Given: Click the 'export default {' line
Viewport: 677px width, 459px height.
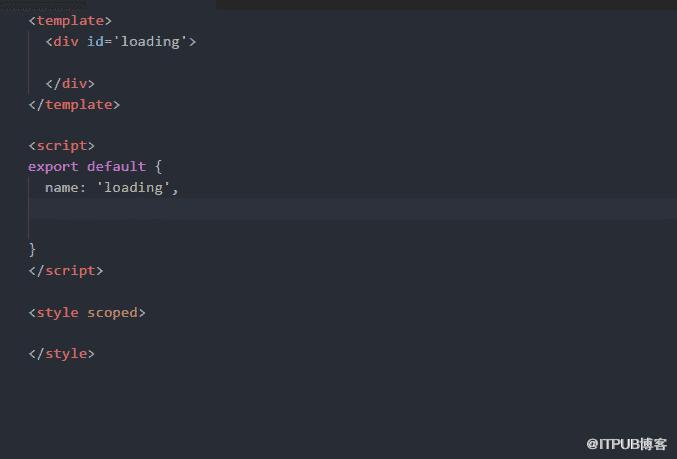Looking at the screenshot, I should pos(95,167).
